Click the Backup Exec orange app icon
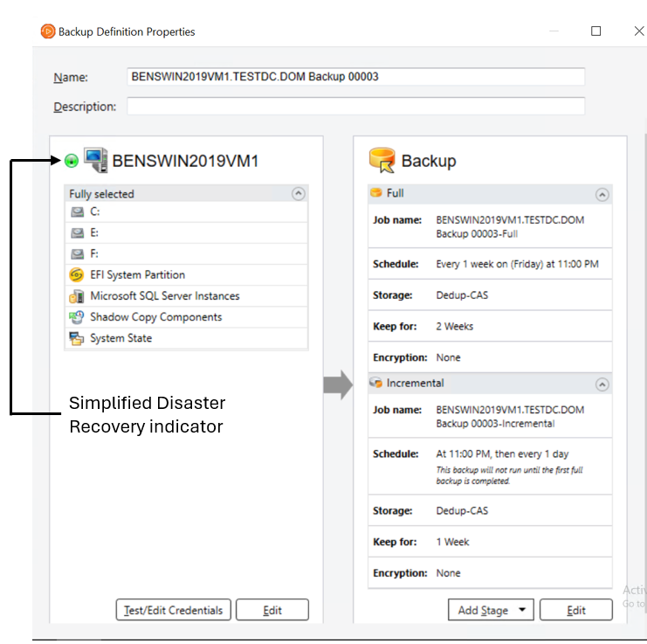Viewport: 647px width, 644px height. tap(48, 31)
